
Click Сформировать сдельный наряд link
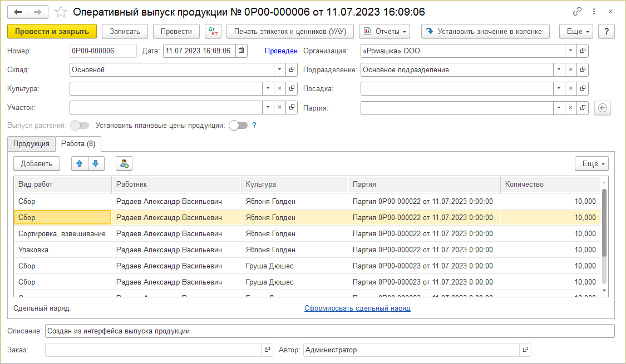click(x=357, y=308)
